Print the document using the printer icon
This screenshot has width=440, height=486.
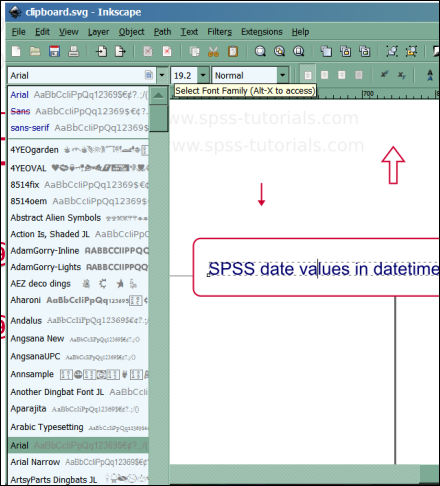click(74, 51)
